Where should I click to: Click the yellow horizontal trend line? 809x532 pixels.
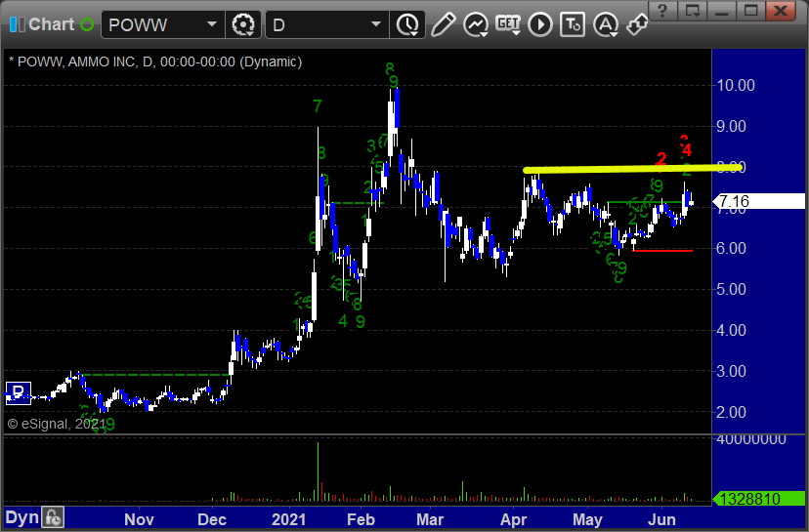click(x=632, y=169)
